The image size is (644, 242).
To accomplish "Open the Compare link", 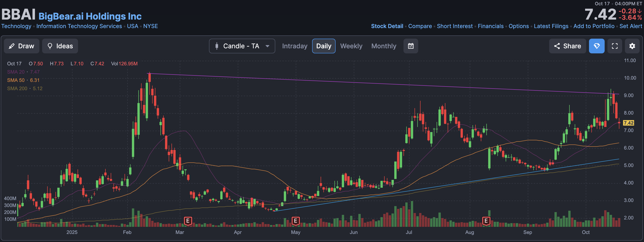I will (x=420, y=26).
